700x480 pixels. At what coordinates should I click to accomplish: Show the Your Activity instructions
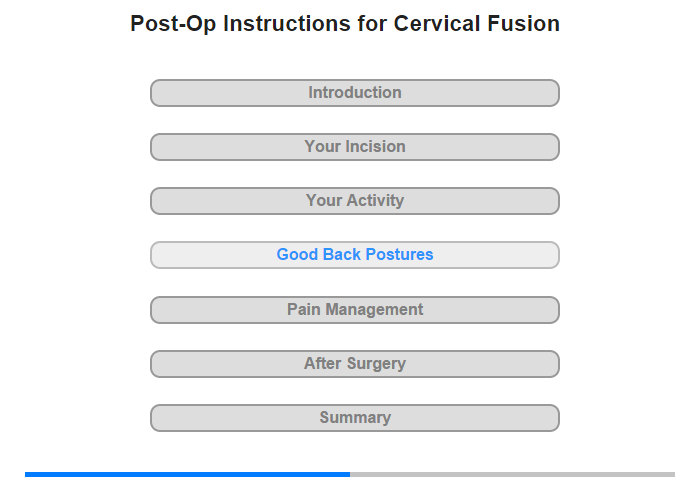point(355,201)
